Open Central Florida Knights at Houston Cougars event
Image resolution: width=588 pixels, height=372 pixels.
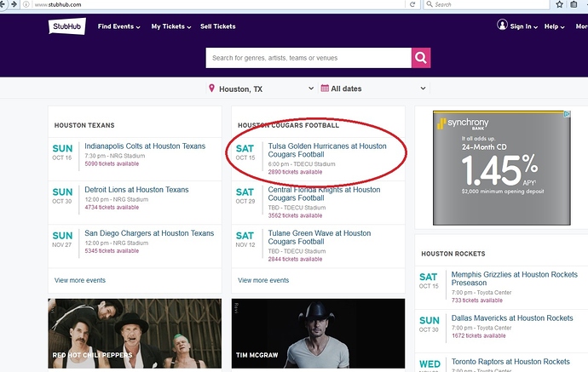click(324, 194)
